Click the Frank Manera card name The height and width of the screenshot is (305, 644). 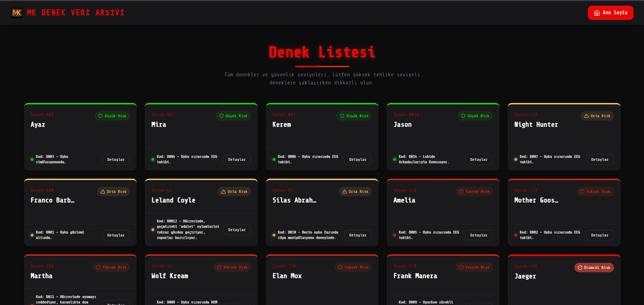[x=415, y=276]
